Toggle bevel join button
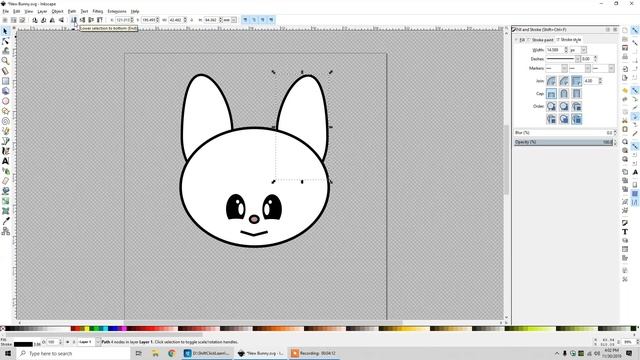Screen dimensions: 640x360 [x=564, y=81]
